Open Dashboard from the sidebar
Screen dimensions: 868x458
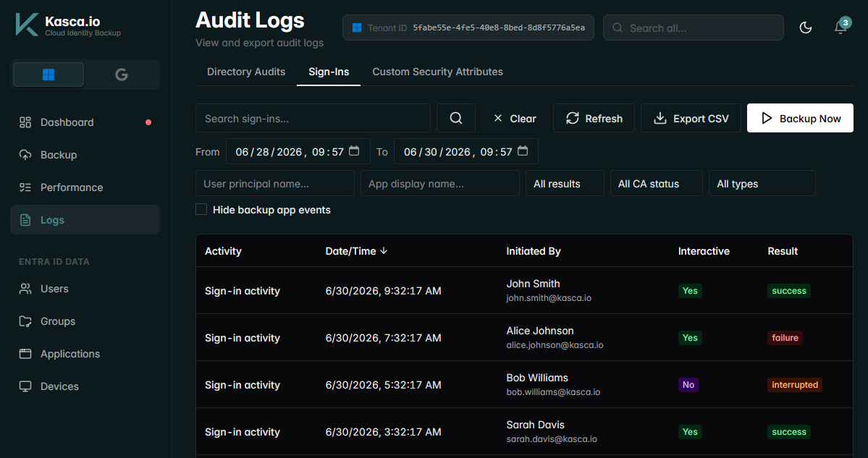point(85,122)
